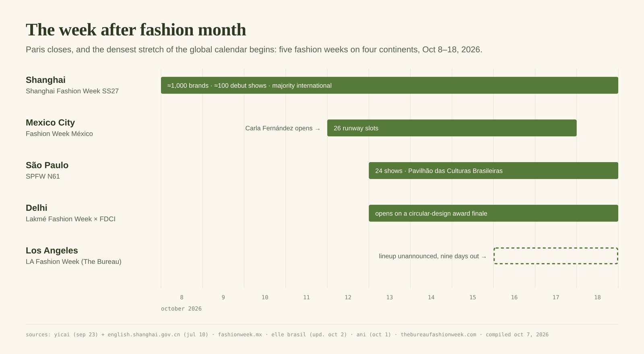Image resolution: width=644 pixels, height=354 pixels.
Task: Click 'elle brasil (upd. oct 2)' source
Action: [x=309, y=334]
